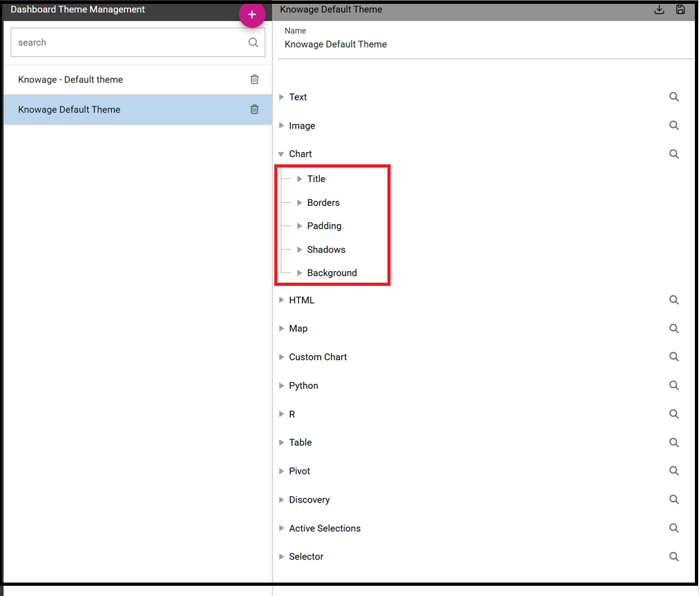Click the magnifier icon in the Table row
The image size is (700, 596).
click(x=674, y=443)
